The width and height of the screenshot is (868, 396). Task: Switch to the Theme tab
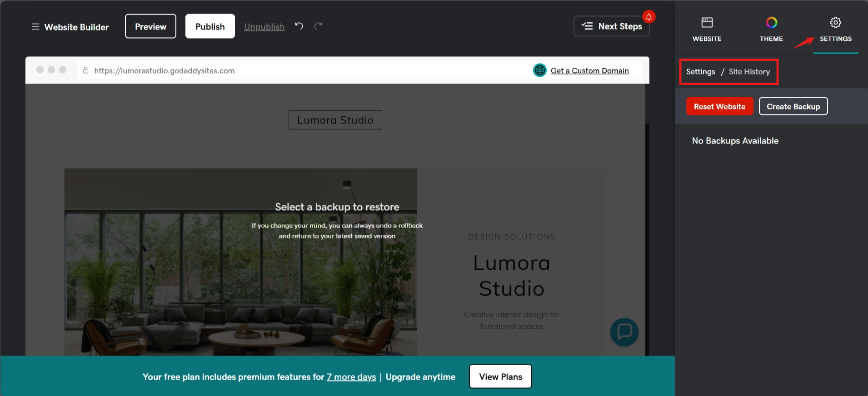[771, 30]
